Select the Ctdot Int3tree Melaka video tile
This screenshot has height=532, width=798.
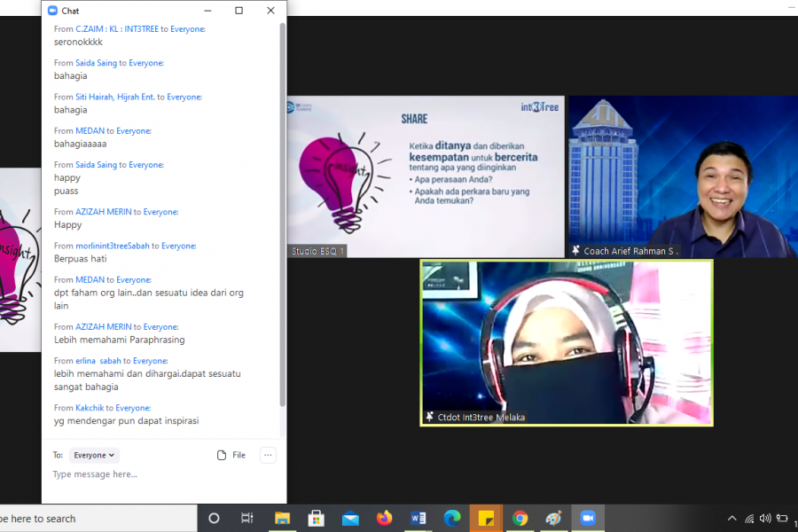566,342
